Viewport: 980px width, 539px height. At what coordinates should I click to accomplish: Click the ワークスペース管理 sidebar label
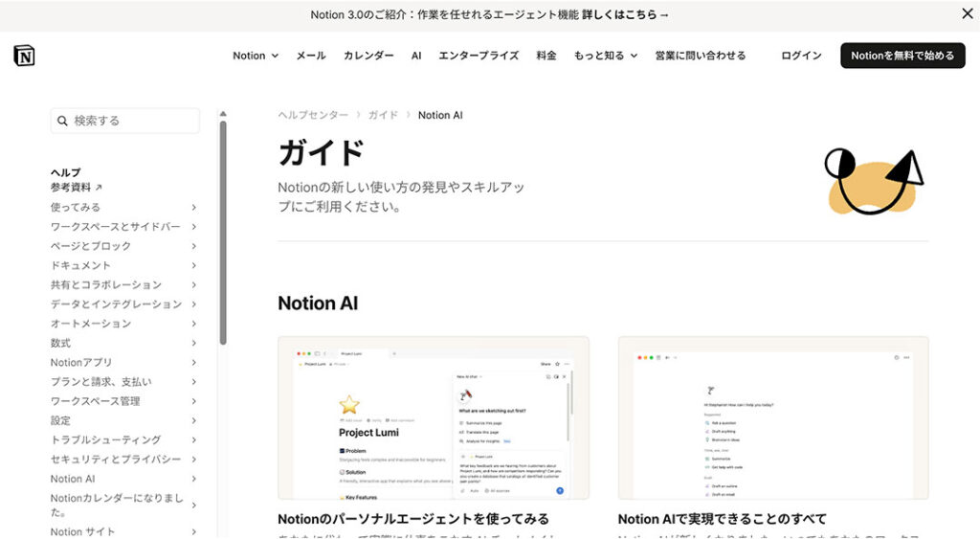click(x=95, y=401)
